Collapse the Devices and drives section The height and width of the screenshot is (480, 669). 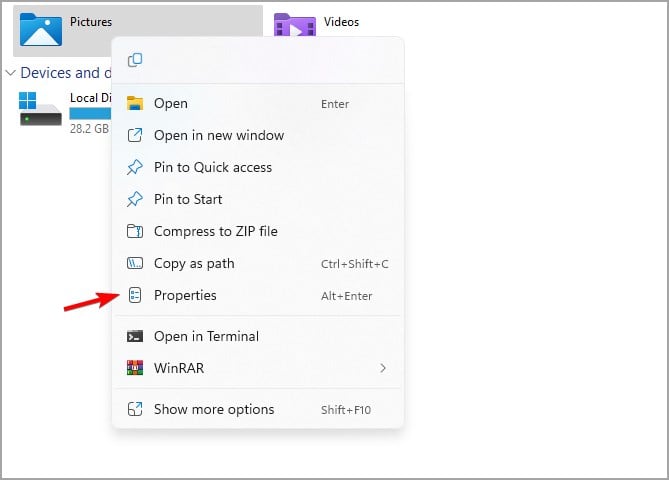(x=11, y=73)
